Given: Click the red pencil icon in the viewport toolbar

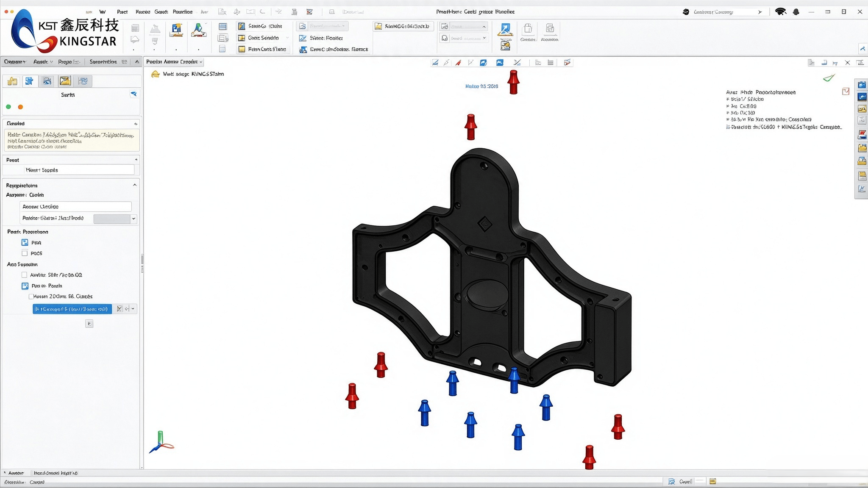Looking at the screenshot, I should (458, 63).
